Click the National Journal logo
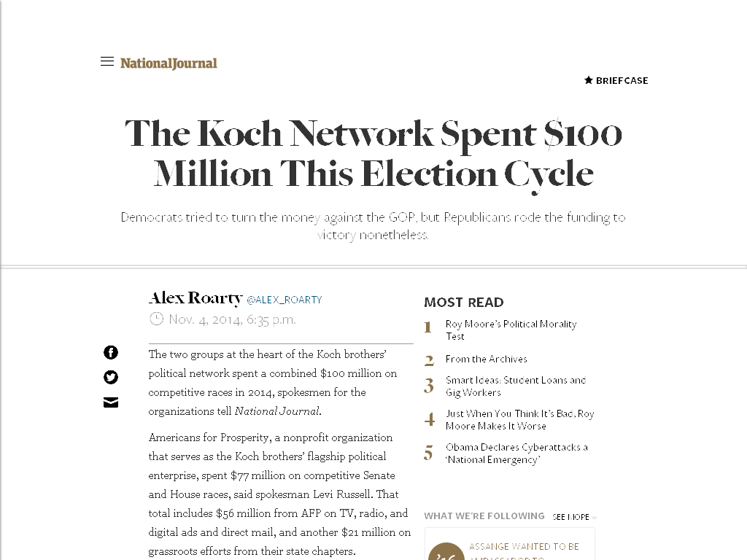 [x=169, y=63]
